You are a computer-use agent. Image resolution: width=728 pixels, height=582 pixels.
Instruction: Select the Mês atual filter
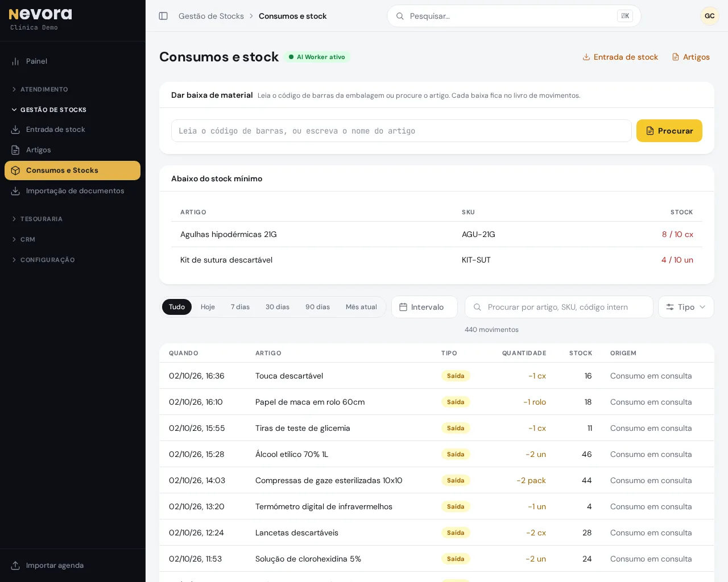click(x=361, y=307)
